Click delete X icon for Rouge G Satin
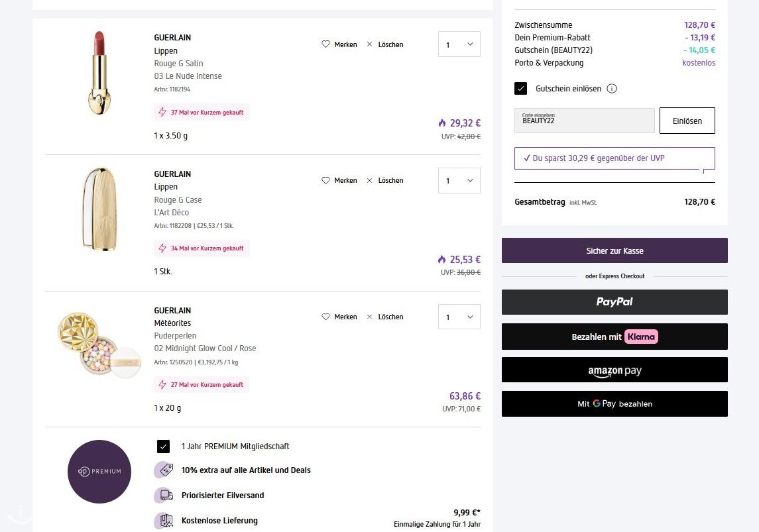 pos(370,44)
